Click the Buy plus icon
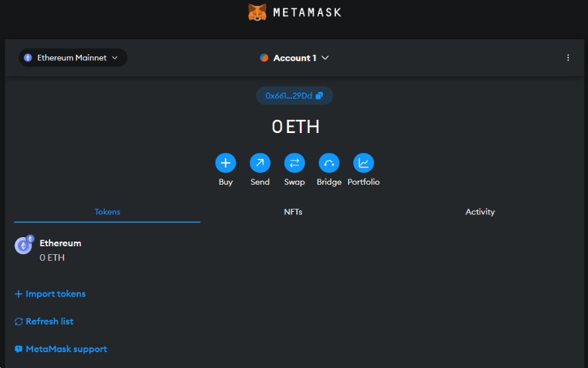 (226, 163)
